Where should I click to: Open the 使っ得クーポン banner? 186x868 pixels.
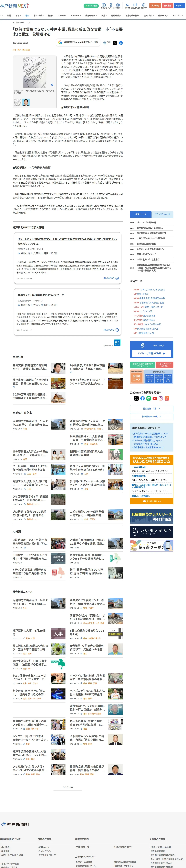(x=152, y=546)
